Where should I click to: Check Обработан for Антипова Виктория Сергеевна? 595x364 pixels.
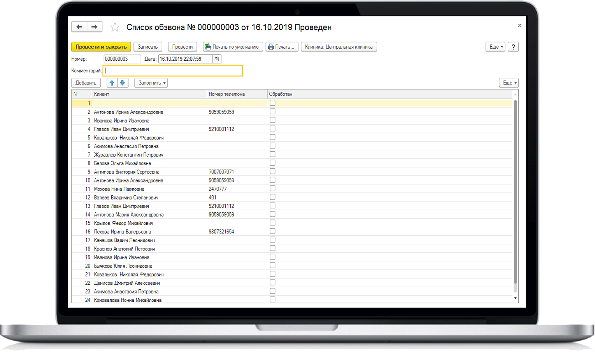coord(272,171)
